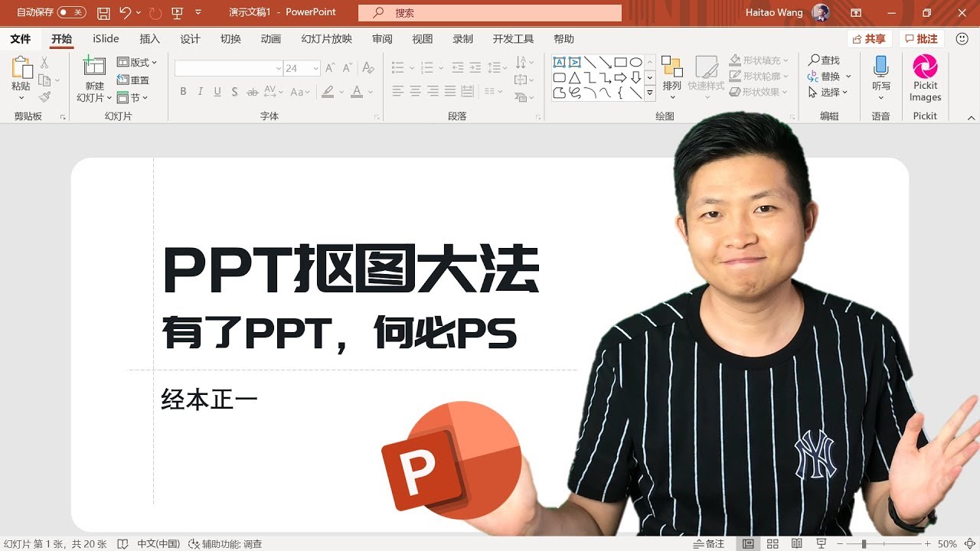Click the 重置 reset button

133,80
